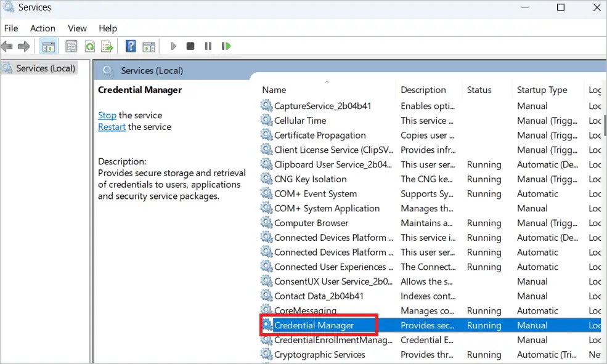Click gear icon beside COM+ Event System
The width and height of the screenshot is (607, 364).
pos(266,193)
